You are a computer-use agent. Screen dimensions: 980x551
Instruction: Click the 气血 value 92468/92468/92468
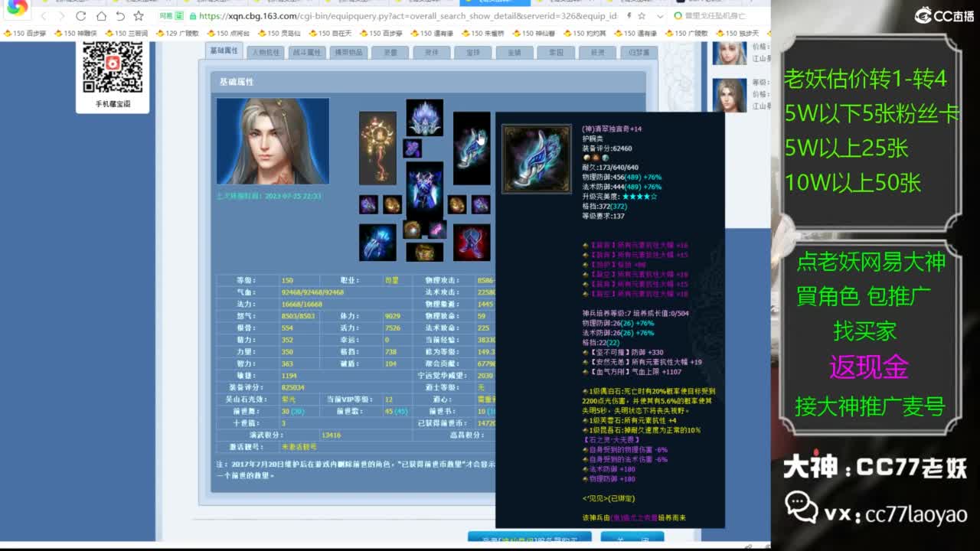312,292
